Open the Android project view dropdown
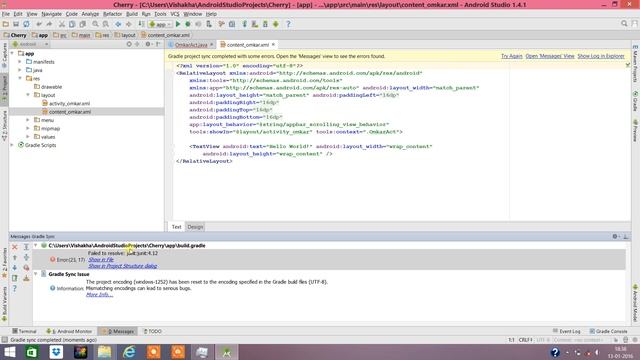The width and height of the screenshot is (640, 360). [x=31, y=44]
